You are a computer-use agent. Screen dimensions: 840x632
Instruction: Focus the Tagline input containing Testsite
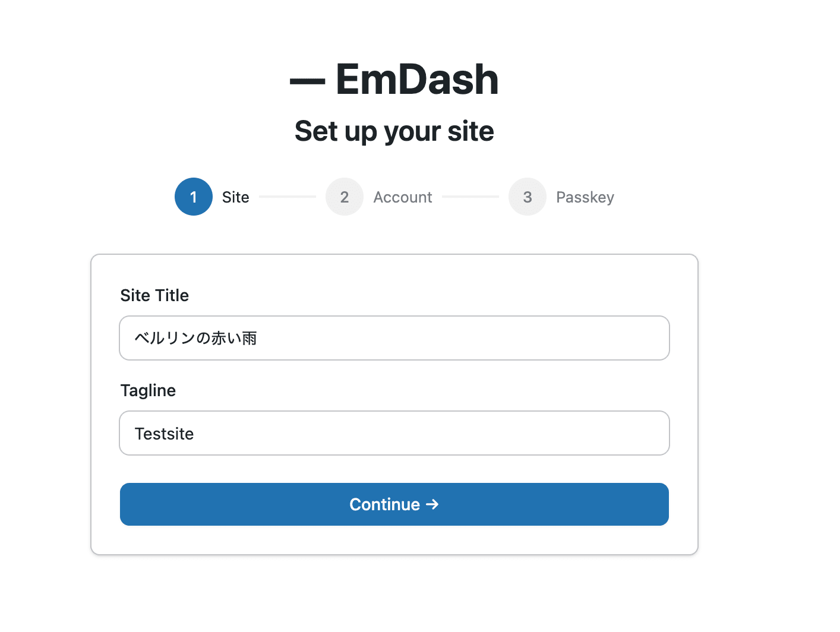394,433
